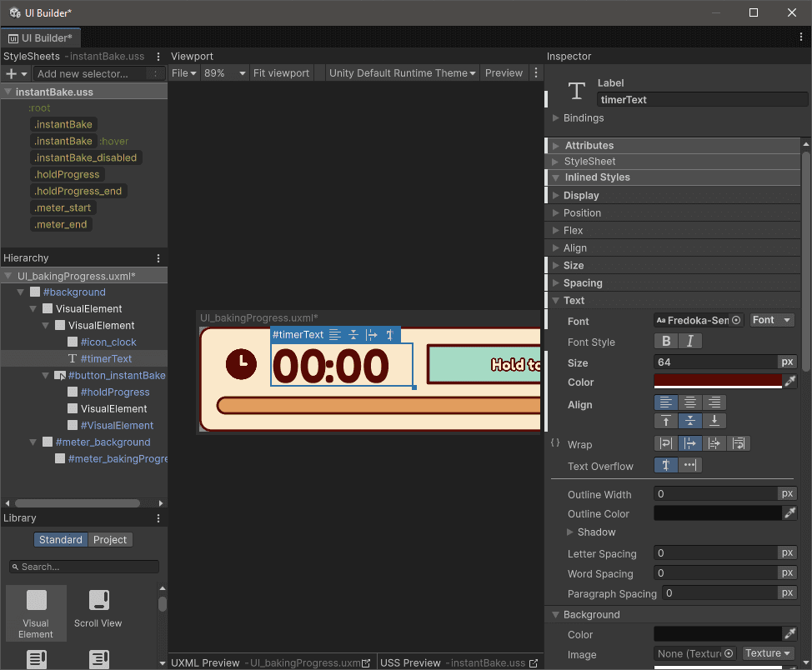The height and width of the screenshot is (670, 812).
Task: Click the text Color eyedropper icon
Action: coord(789,381)
